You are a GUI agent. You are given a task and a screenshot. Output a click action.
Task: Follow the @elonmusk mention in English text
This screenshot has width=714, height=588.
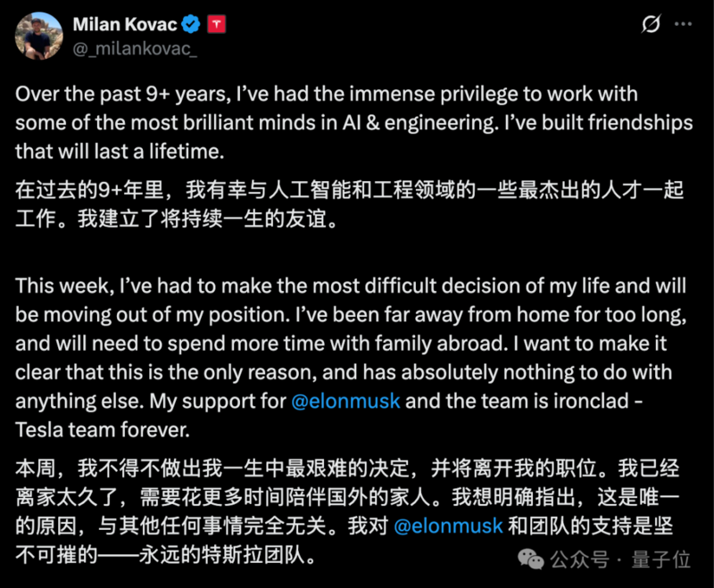345,401
